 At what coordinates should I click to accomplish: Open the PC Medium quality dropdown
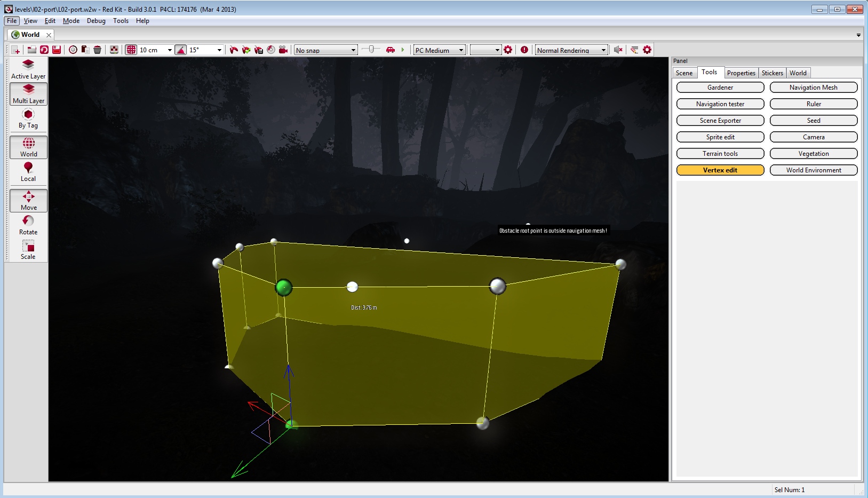coord(439,50)
